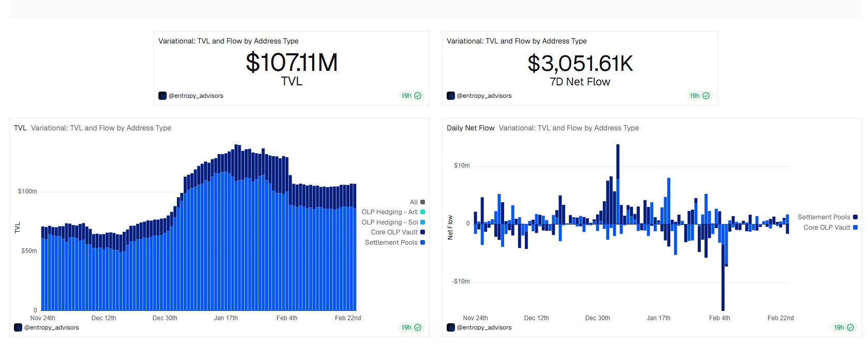This screenshot has height=344, width=868.
Task: Click the green checkmark status under TVL bar chart
Action: coord(418,327)
